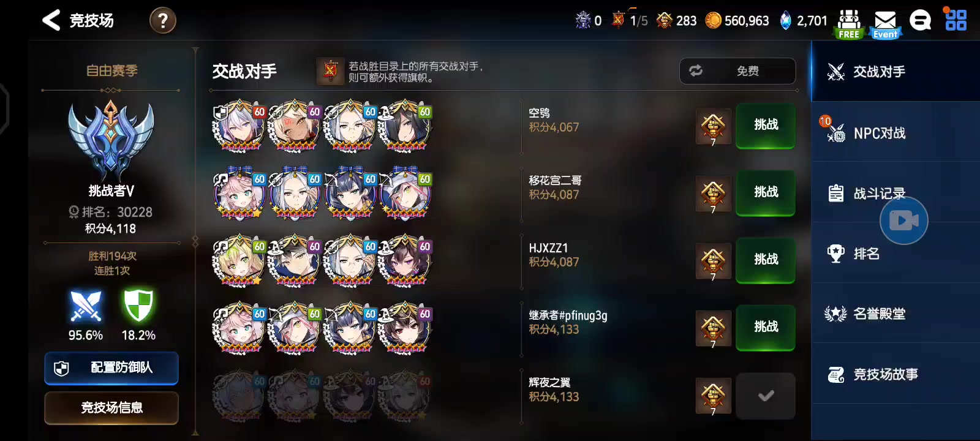Screen dimensions: 980x441
Task: Tap the floating video record icon
Action: pyautogui.click(x=904, y=220)
